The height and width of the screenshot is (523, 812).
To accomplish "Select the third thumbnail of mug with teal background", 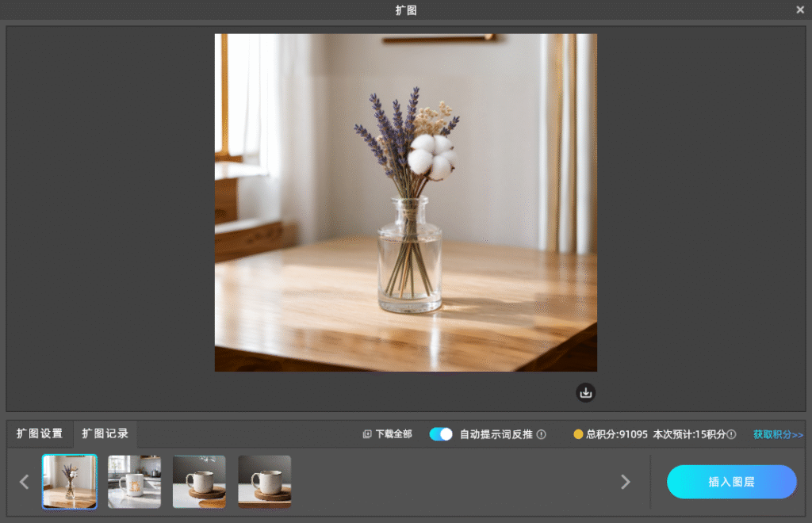I will click(x=199, y=482).
